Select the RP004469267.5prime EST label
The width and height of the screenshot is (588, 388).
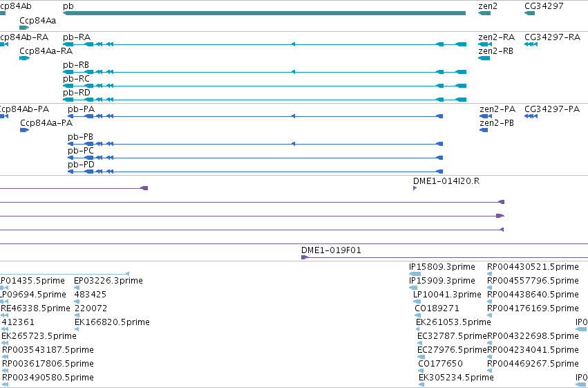(533, 364)
